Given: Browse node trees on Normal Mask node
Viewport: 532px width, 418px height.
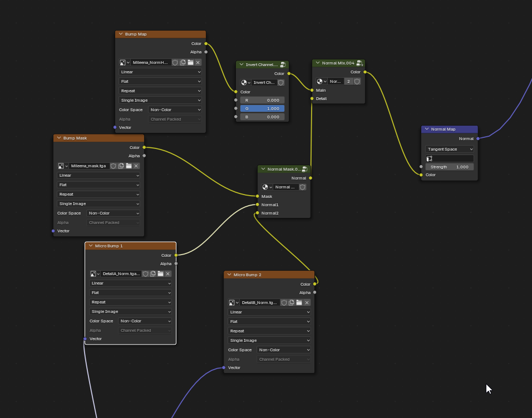Looking at the screenshot, I should 267,187.
